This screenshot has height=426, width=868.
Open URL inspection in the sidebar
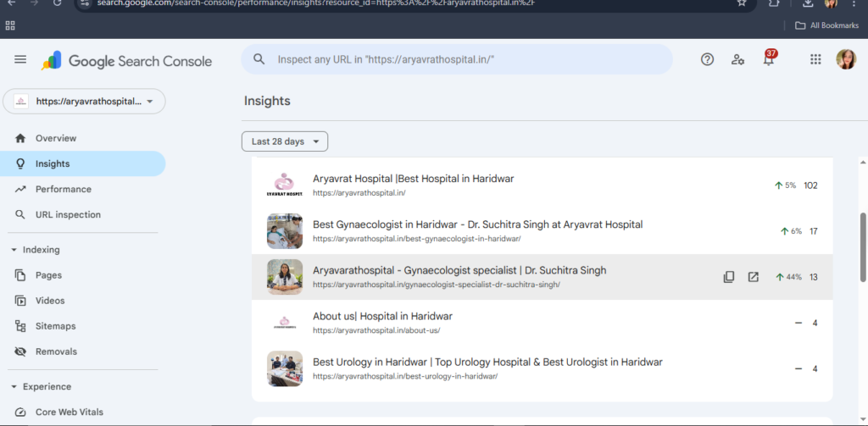tap(68, 215)
